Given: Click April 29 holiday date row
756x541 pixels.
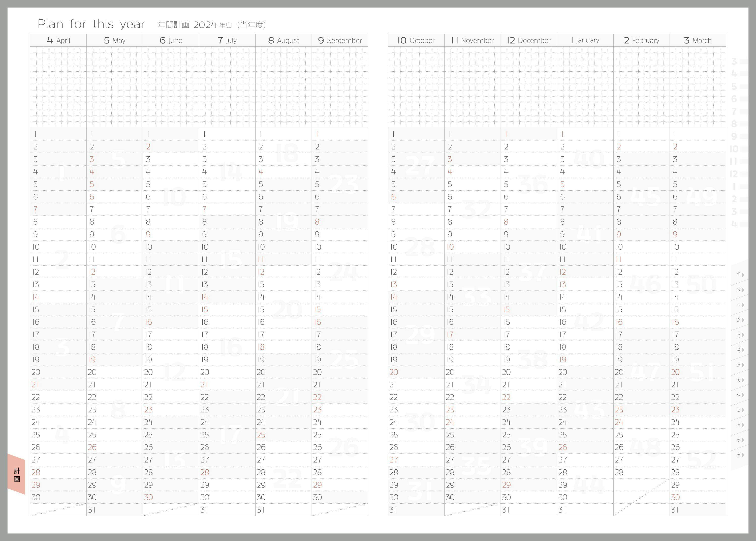Looking at the screenshot, I should pos(58,485).
